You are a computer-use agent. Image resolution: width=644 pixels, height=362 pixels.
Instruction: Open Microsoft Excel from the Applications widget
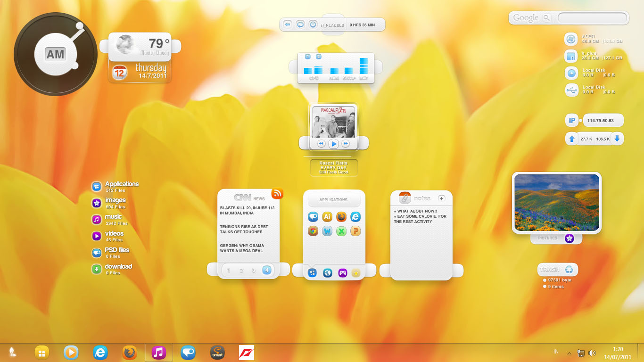coord(341,231)
